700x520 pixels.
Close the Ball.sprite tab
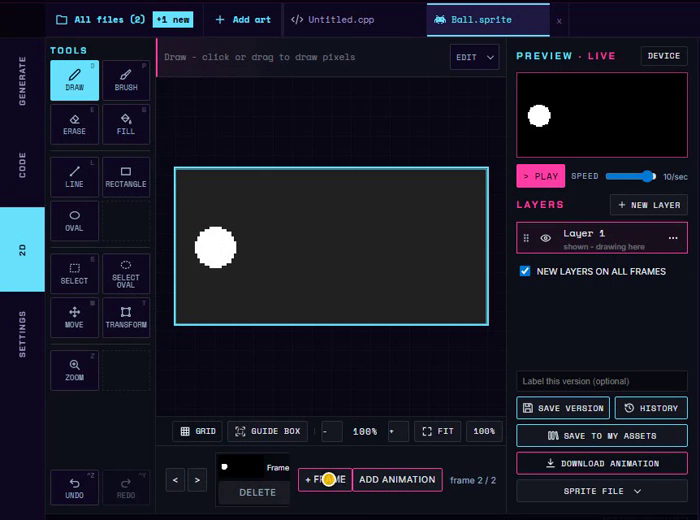pyautogui.click(x=559, y=21)
